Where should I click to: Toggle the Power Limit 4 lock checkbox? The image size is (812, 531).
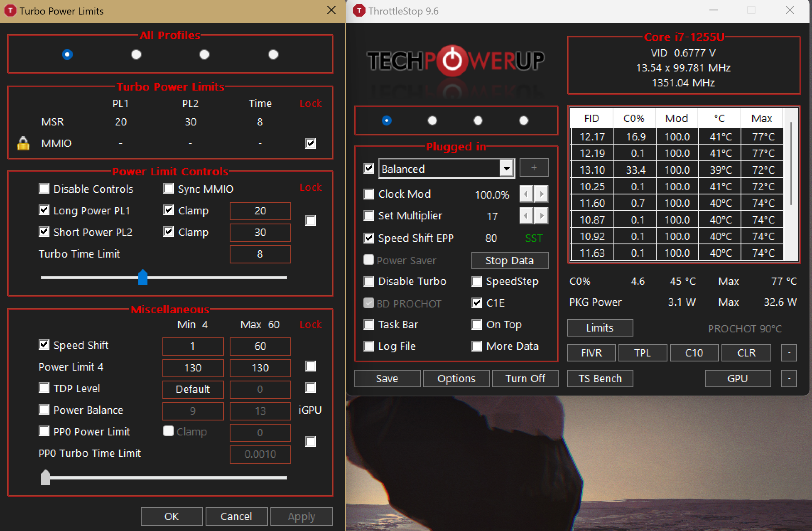point(311,366)
